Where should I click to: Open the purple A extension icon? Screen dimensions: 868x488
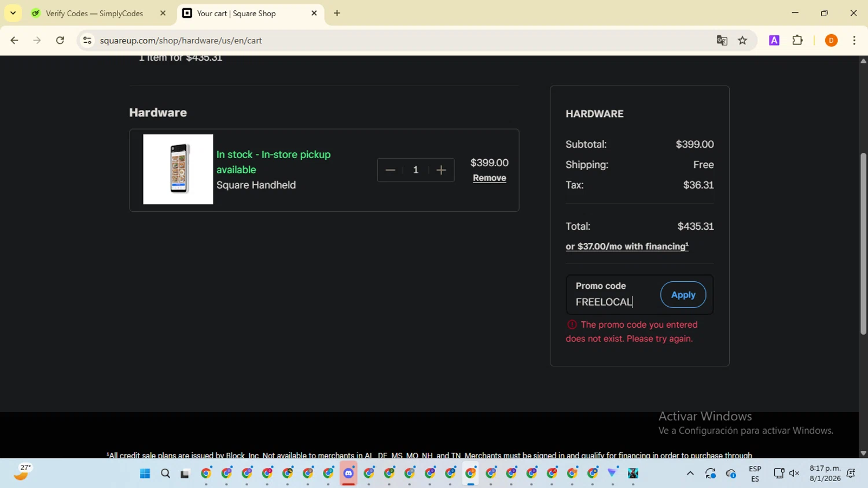coord(774,41)
